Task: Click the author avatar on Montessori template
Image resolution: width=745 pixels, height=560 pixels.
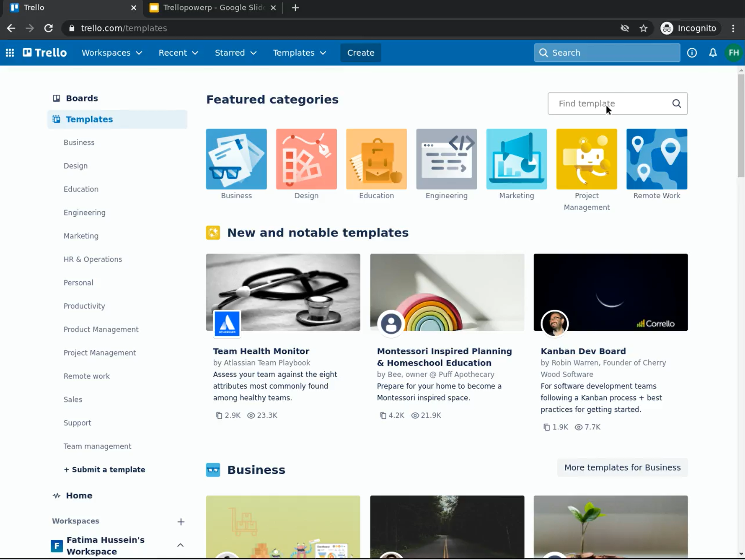Action: pyautogui.click(x=391, y=324)
